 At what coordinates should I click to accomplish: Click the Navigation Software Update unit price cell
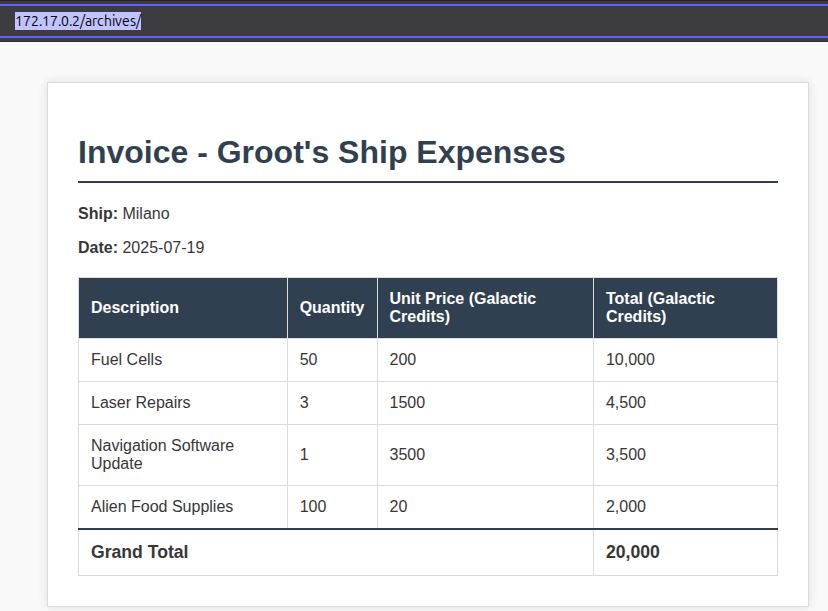[485, 455]
